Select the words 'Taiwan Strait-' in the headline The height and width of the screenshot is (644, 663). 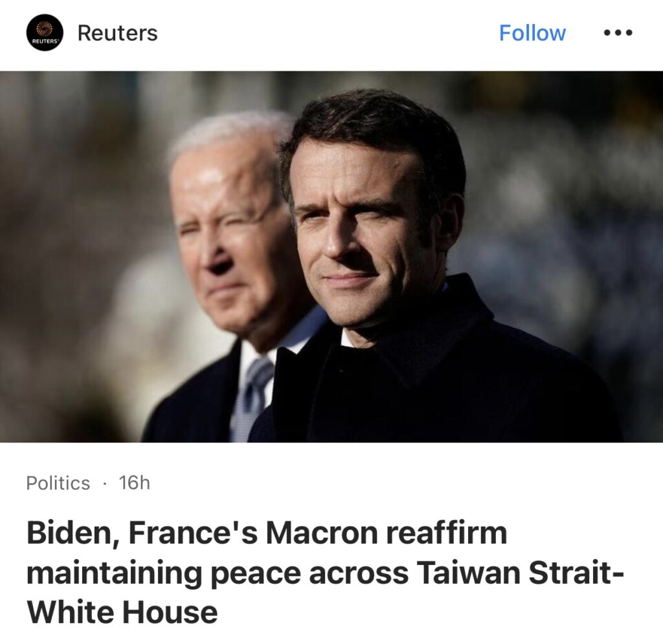521,573
